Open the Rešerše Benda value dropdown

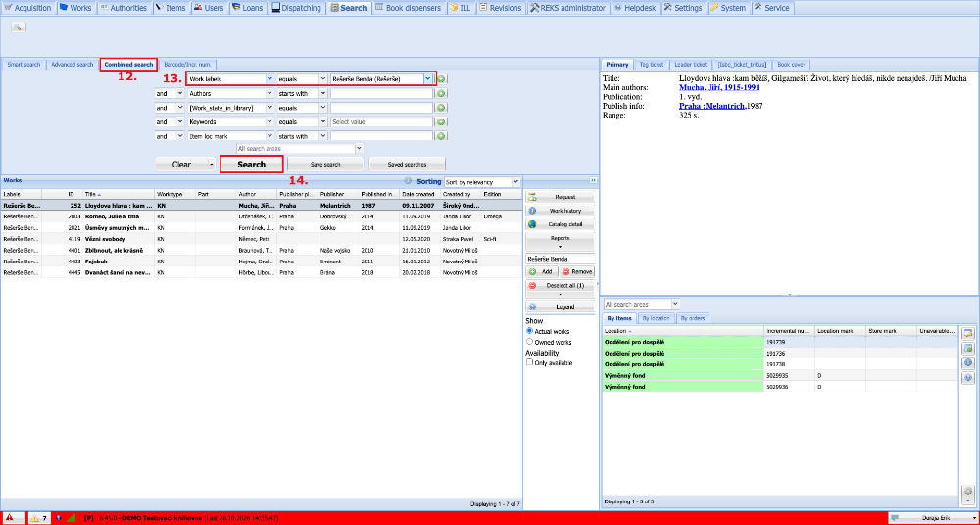[427, 79]
